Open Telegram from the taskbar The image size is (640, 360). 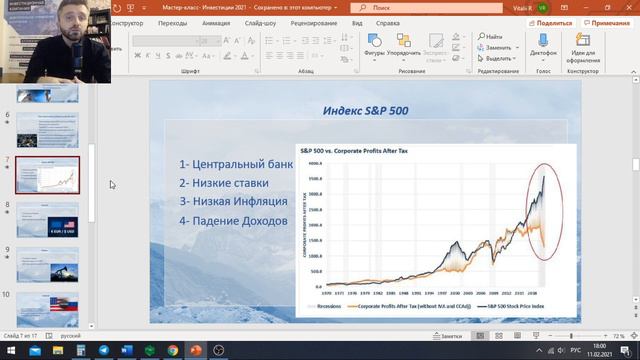tap(104, 350)
